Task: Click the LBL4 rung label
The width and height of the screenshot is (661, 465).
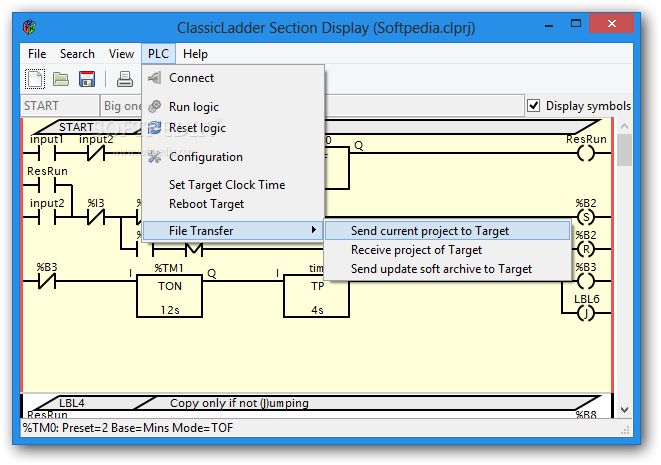Action: pos(72,403)
